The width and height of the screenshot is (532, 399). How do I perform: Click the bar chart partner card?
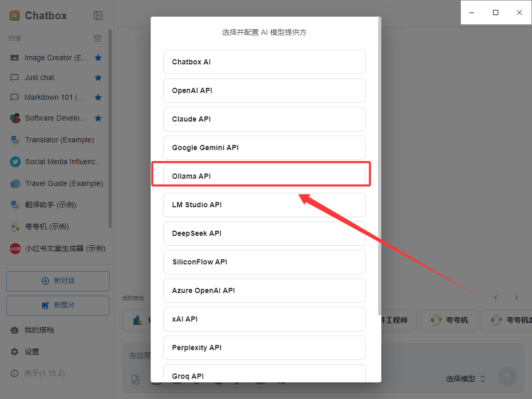137,320
